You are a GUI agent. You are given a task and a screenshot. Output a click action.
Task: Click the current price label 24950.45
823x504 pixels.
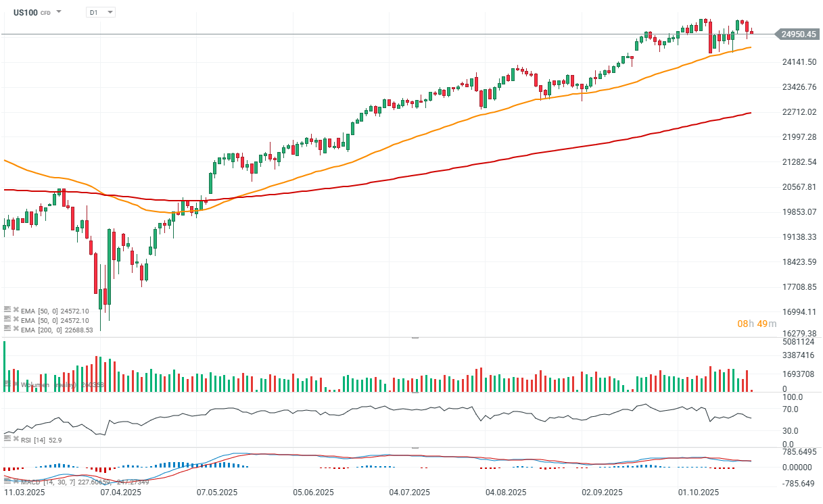click(x=799, y=34)
